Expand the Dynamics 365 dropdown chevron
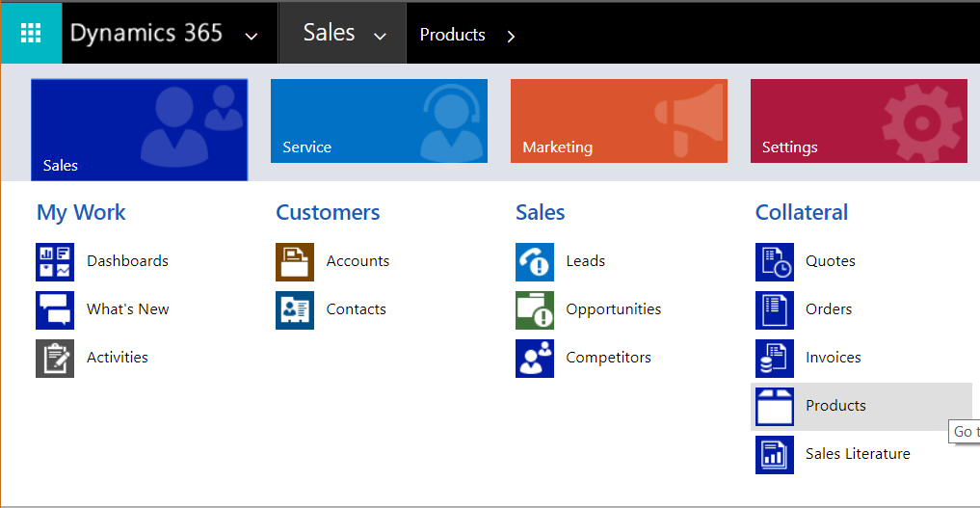 [x=252, y=37]
